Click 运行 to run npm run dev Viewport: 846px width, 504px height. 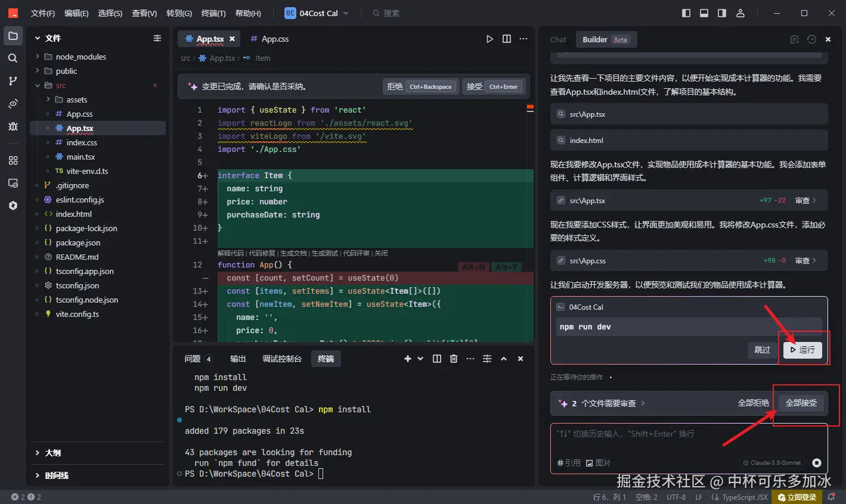(802, 350)
